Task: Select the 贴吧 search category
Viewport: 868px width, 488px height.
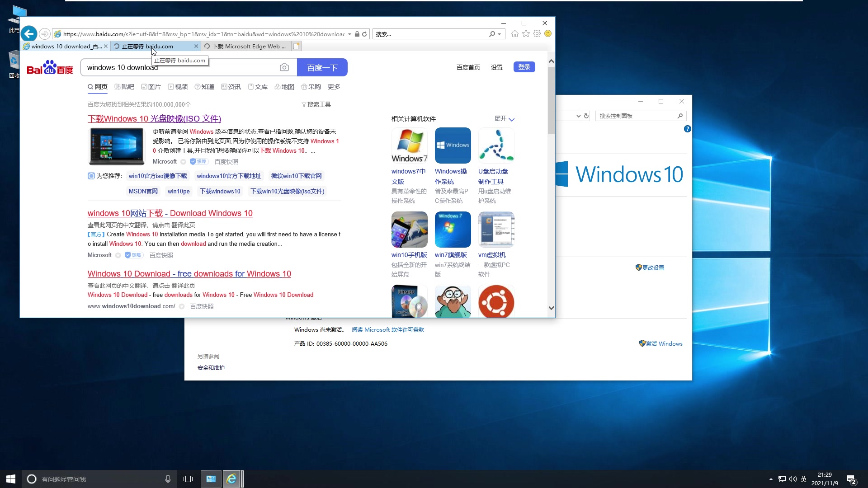Action: (124, 87)
